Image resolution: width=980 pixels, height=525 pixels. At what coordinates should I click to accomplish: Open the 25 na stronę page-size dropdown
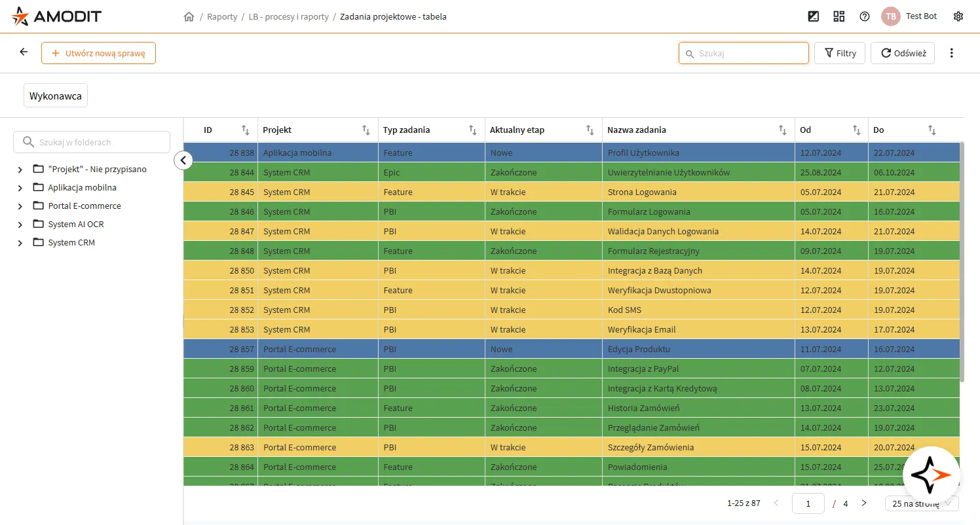922,503
